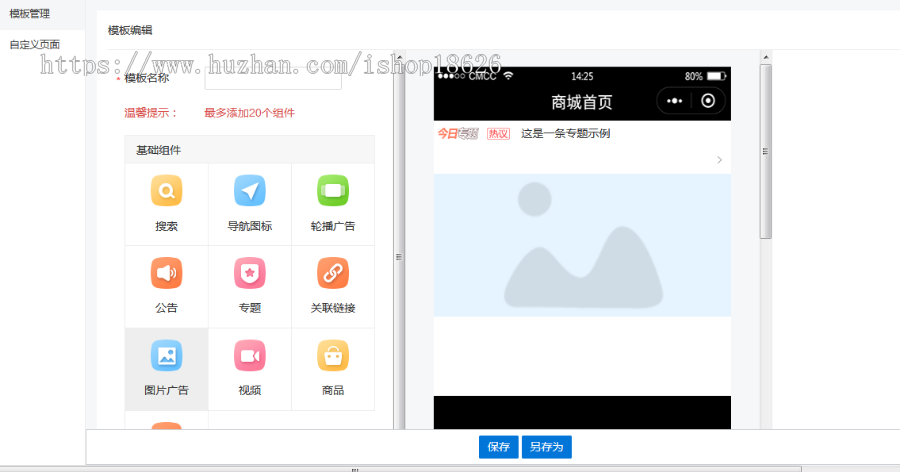900x472 pixels.
Task: Click the splitter handle between panels
Action: [399, 257]
